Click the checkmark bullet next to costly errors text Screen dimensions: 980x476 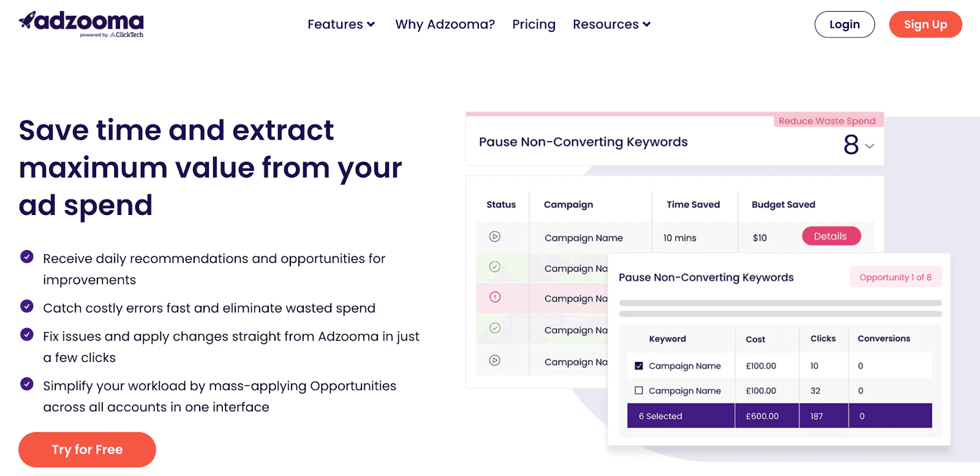26,306
